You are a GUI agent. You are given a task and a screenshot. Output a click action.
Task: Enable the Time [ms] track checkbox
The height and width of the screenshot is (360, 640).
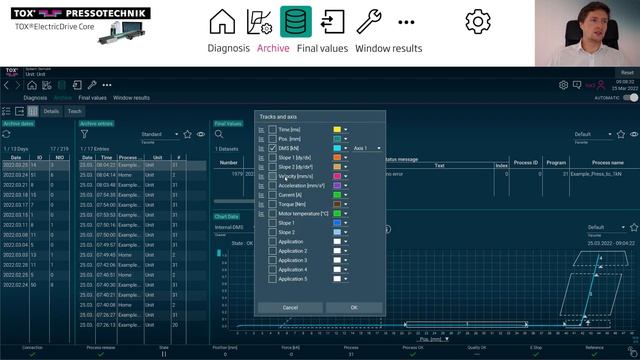tap(272, 129)
